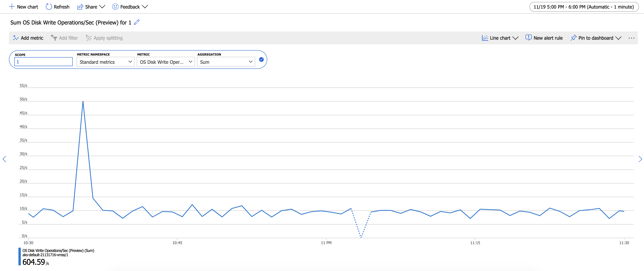The image size is (644, 271).
Task: Go to next time range with right arrow
Action: pos(640,159)
